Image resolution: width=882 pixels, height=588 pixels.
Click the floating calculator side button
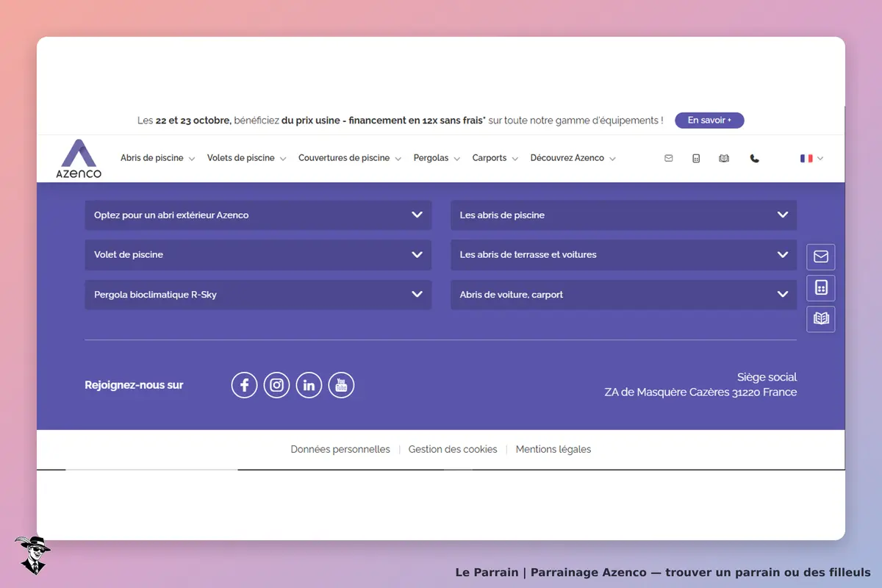821,287
